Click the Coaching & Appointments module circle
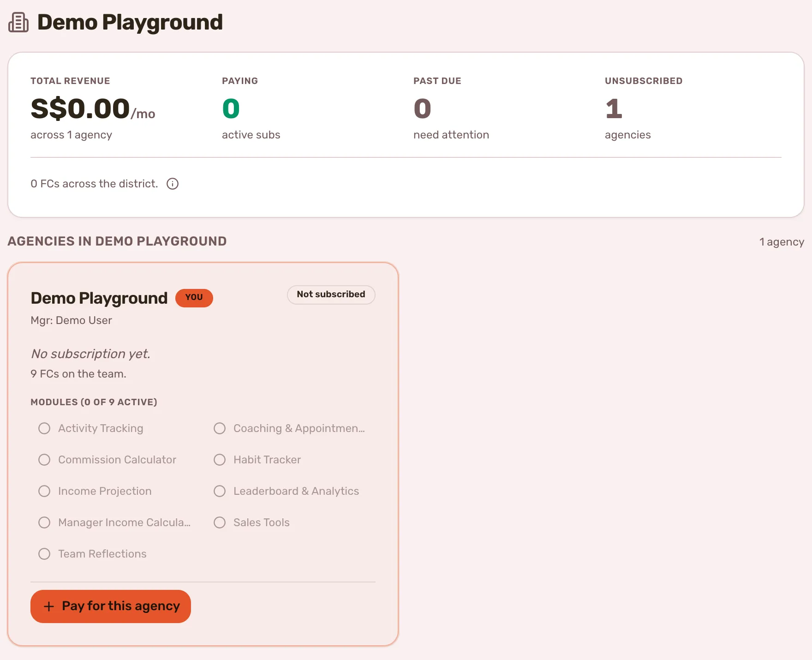Image resolution: width=812 pixels, height=660 pixels. coord(220,428)
